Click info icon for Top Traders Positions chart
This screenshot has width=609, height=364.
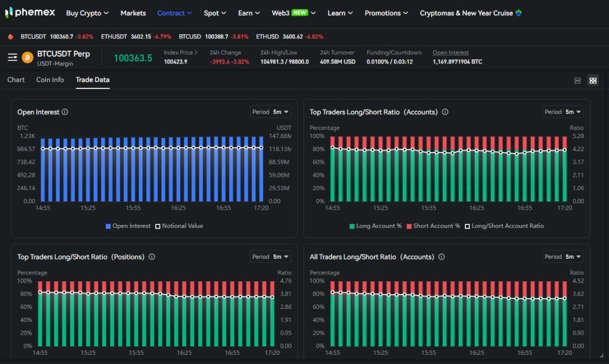(x=152, y=257)
